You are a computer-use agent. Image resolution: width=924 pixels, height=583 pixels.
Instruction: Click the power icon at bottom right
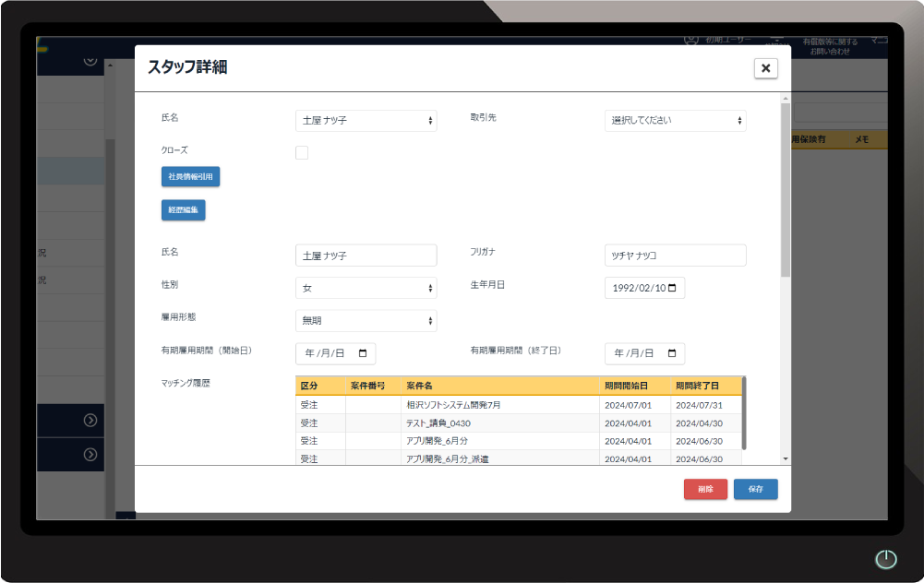885,559
